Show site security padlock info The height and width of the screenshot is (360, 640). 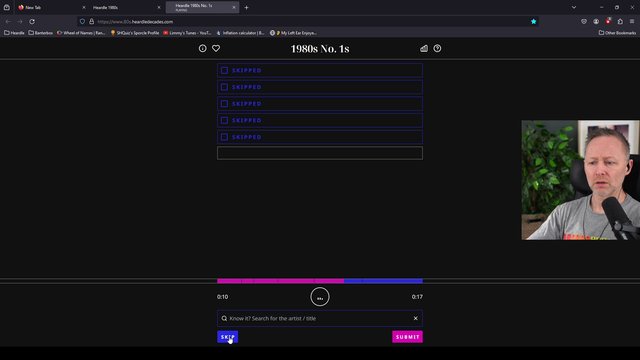(x=91, y=22)
